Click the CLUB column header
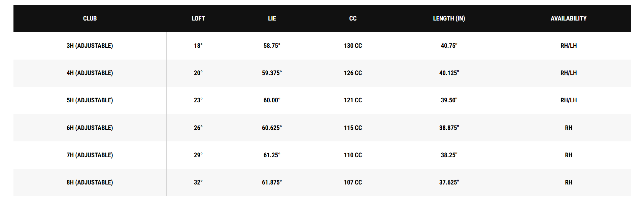 90,19
